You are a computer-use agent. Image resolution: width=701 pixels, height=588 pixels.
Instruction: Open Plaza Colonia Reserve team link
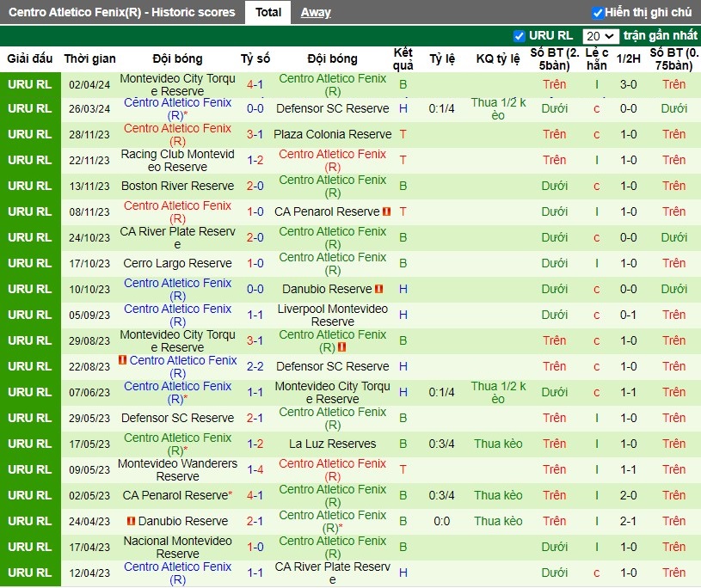point(333,134)
